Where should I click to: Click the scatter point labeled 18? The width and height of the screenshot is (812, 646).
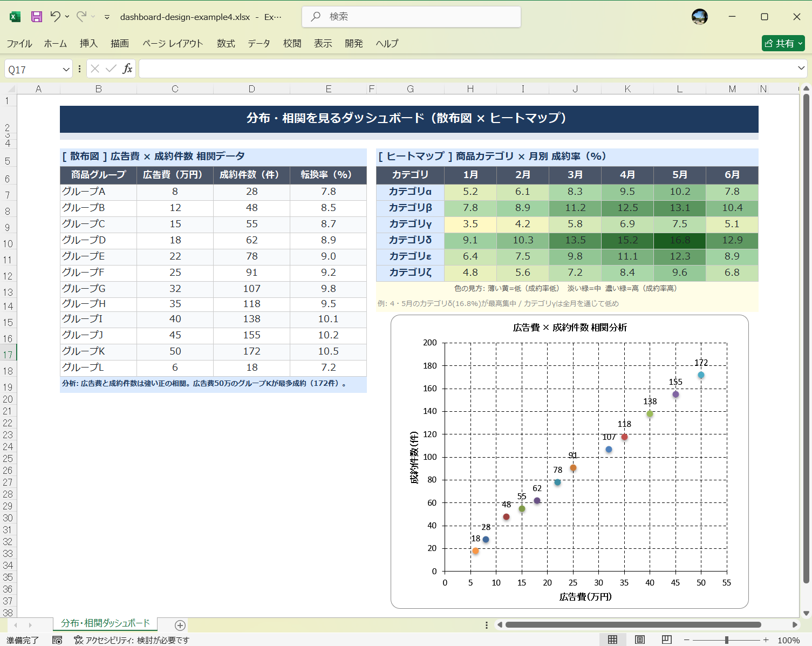[475, 551]
